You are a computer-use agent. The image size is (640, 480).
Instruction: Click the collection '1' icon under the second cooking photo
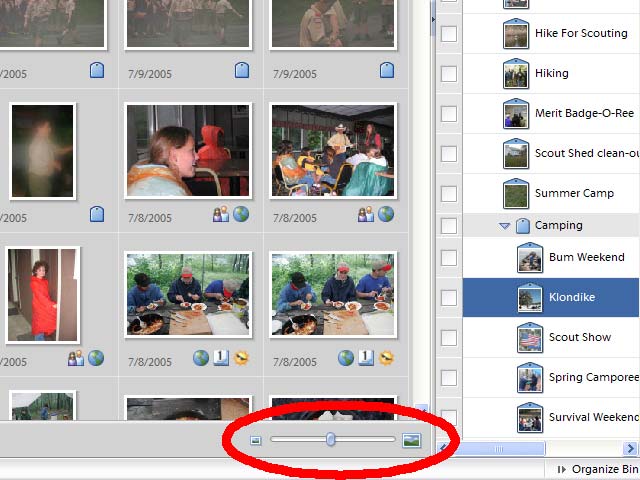[366, 358]
